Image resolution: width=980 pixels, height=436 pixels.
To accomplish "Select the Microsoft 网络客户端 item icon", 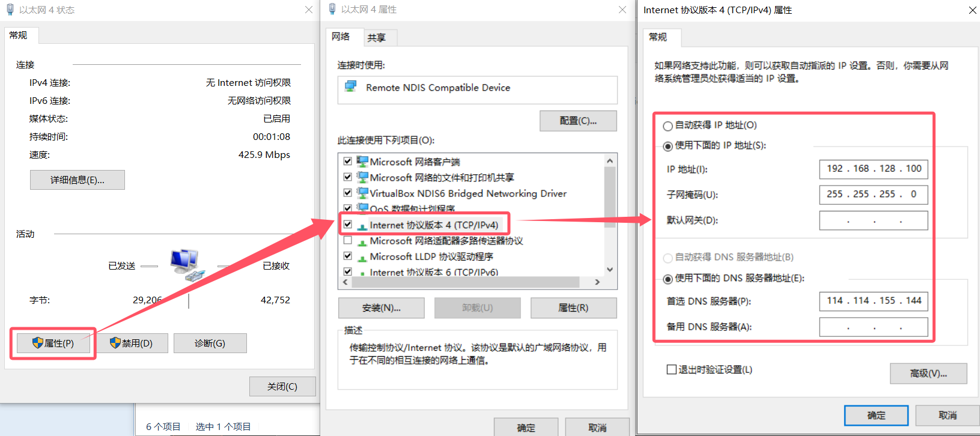I will coord(362,162).
